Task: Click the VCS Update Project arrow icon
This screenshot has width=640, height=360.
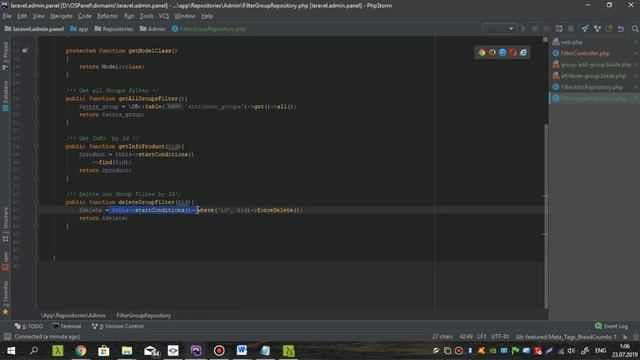Action: click(585, 29)
